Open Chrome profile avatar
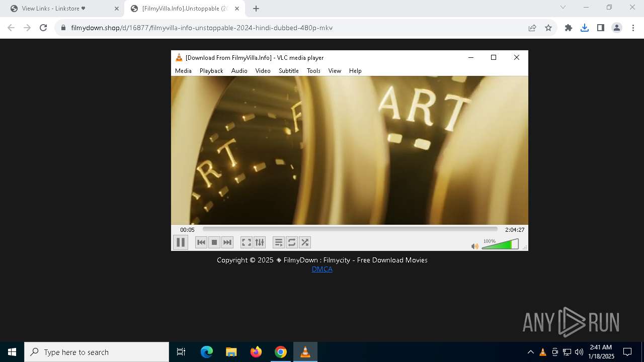644x362 pixels. click(617, 28)
